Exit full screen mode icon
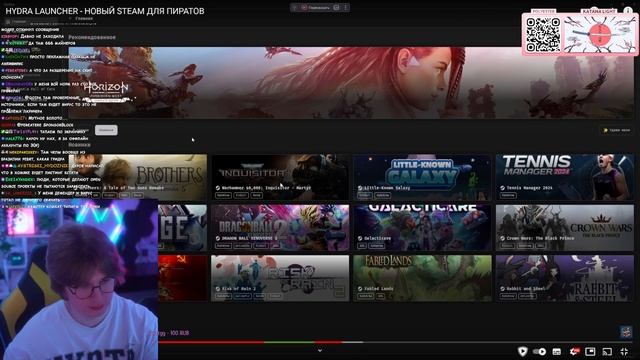This screenshot has width=640, height=360. pos(624,351)
